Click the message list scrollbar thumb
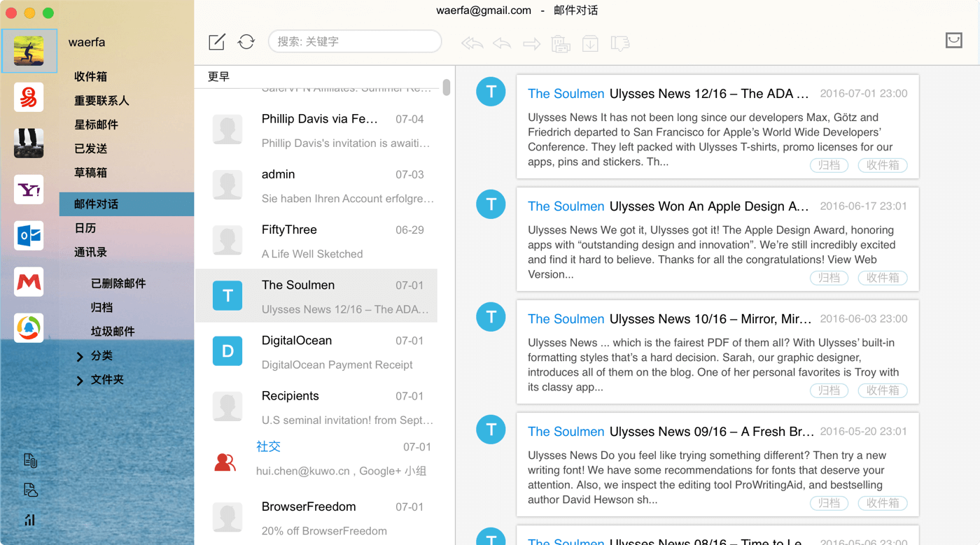980x545 pixels. click(447, 87)
